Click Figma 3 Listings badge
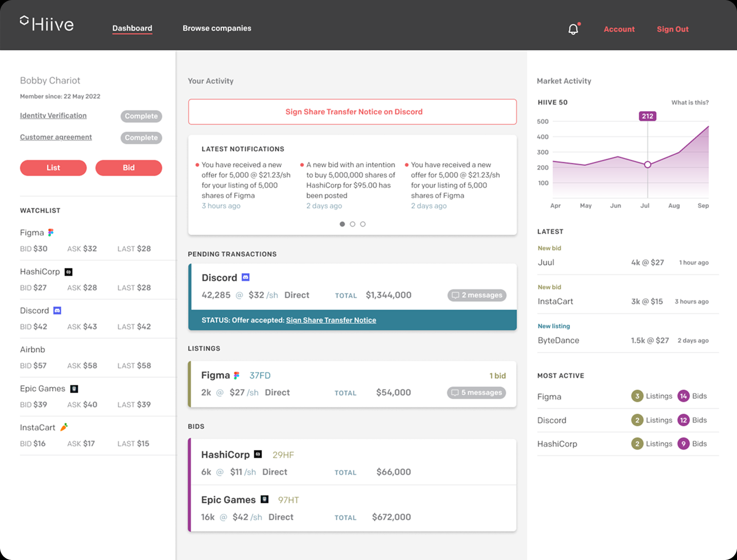The image size is (737, 560). pyautogui.click(x=637, y=396)
